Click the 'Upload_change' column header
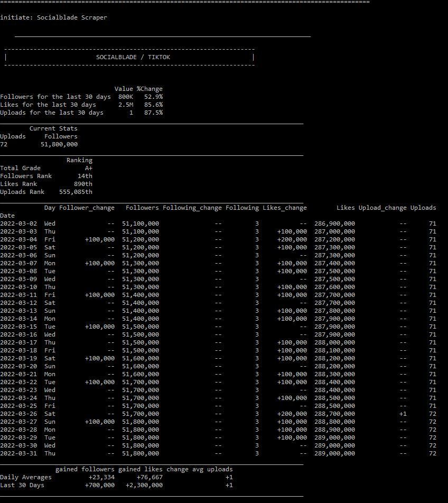Screen dimensions: 448x503 (382, 208)
